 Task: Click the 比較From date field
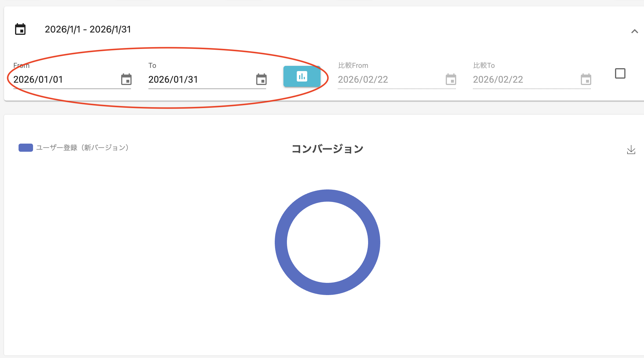coord(377,79)
